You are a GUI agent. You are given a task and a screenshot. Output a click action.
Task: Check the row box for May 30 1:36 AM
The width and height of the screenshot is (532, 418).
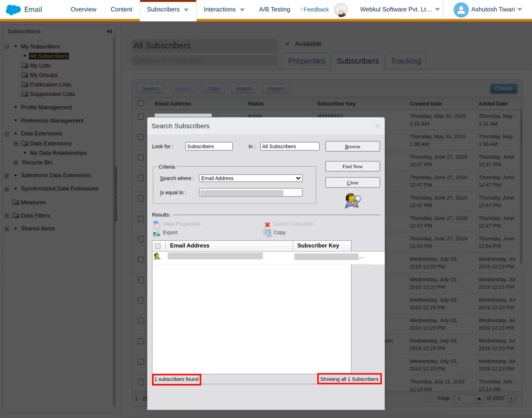click(141, 137)
